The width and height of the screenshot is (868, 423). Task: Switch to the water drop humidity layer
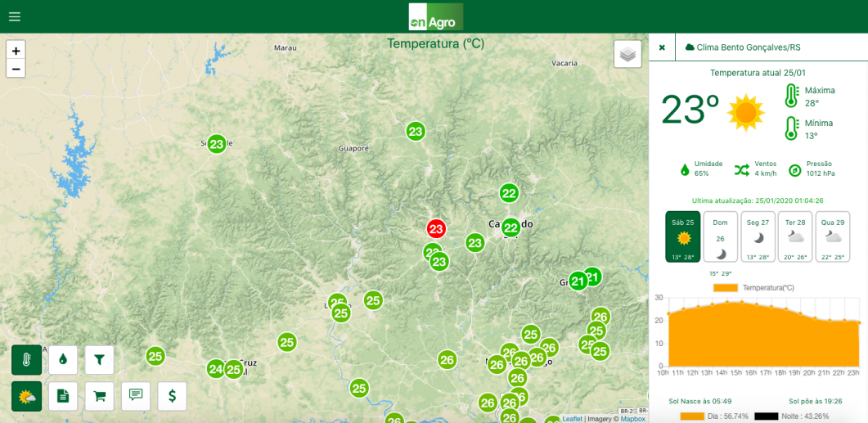point(63,360)
